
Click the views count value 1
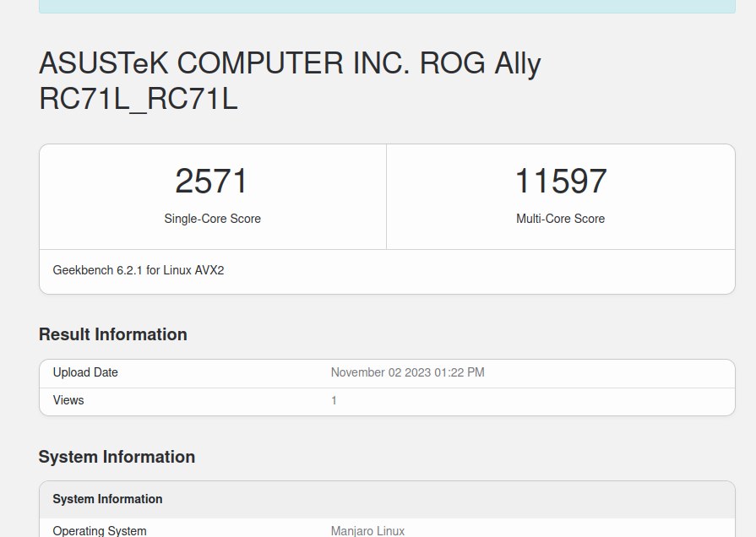[334, 400]
